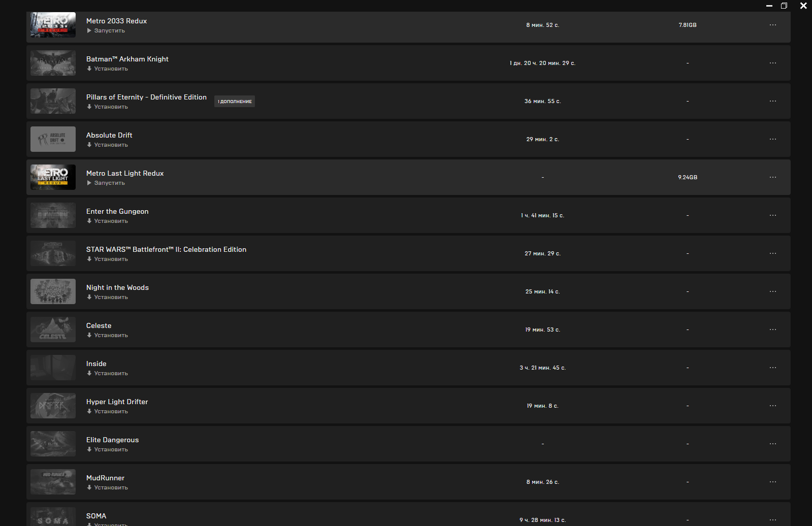Open three-dot options for Absolute Drift
The width and height of the screenshot is (812, 526).
(x=772, y=139)
